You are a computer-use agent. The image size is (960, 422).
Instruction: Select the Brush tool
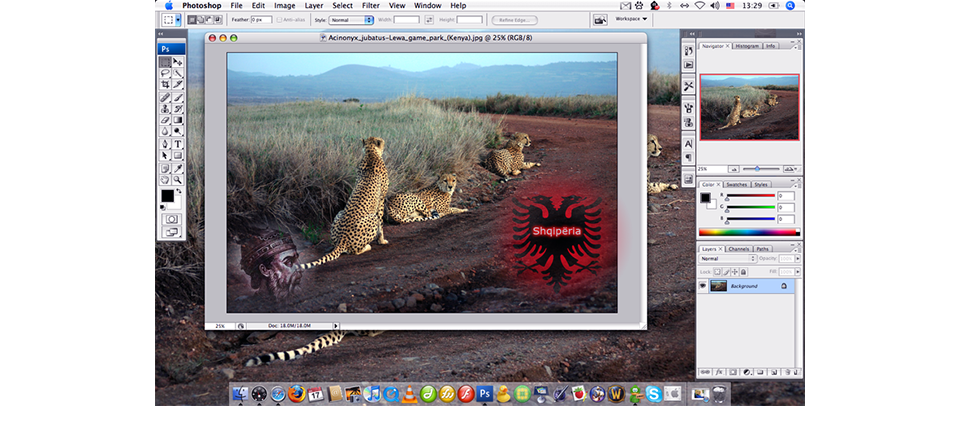(178, 97)
